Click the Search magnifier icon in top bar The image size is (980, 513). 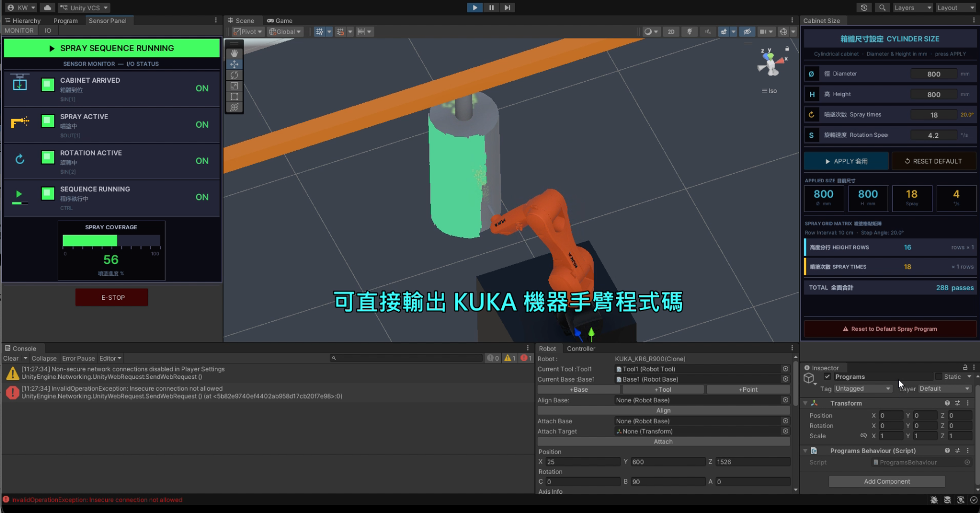tap(882, 7)
